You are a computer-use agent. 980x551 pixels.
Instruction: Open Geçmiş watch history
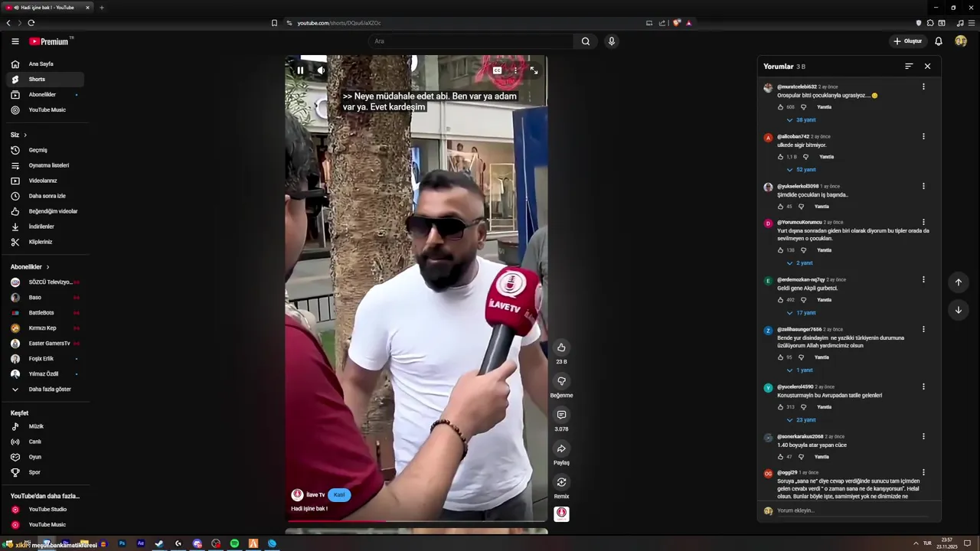point(45,150)
